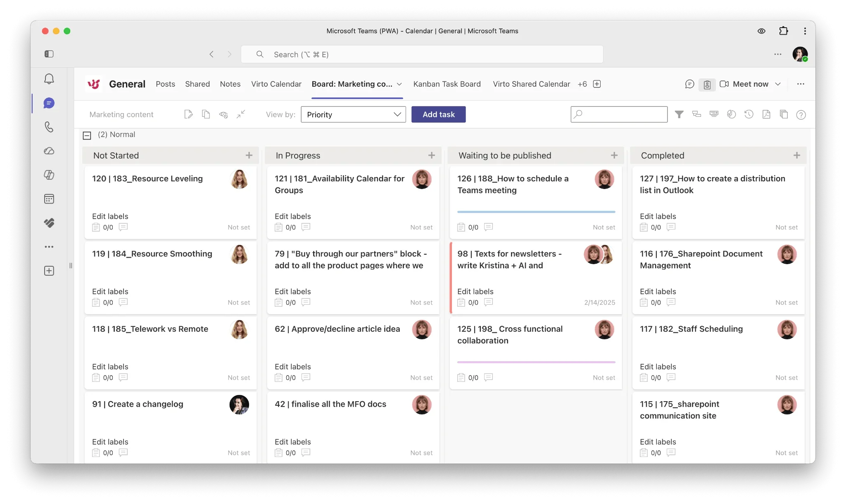Click Edit labels on 91 | Create a changelog card
Image resolution: width=846 pixels, height=504 pixels.
pos(110,442)
